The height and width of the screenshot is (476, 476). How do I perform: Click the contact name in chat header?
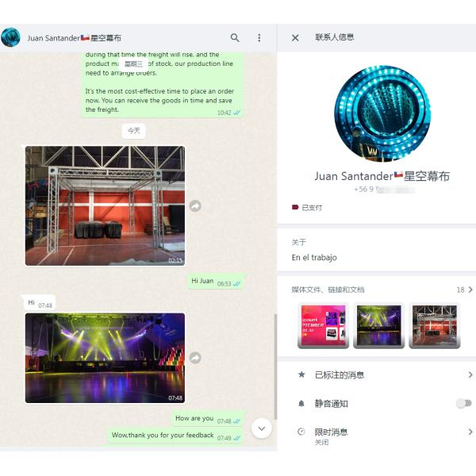[x=75, y=37]
